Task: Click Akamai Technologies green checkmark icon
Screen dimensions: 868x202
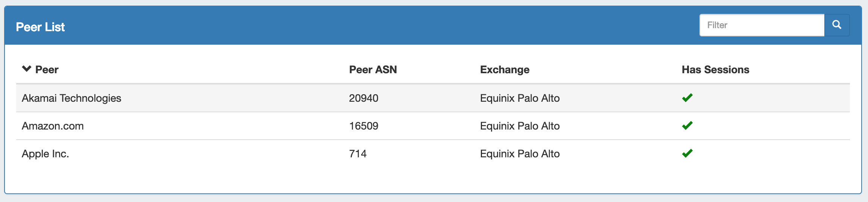Action: [x=687, y=98]
